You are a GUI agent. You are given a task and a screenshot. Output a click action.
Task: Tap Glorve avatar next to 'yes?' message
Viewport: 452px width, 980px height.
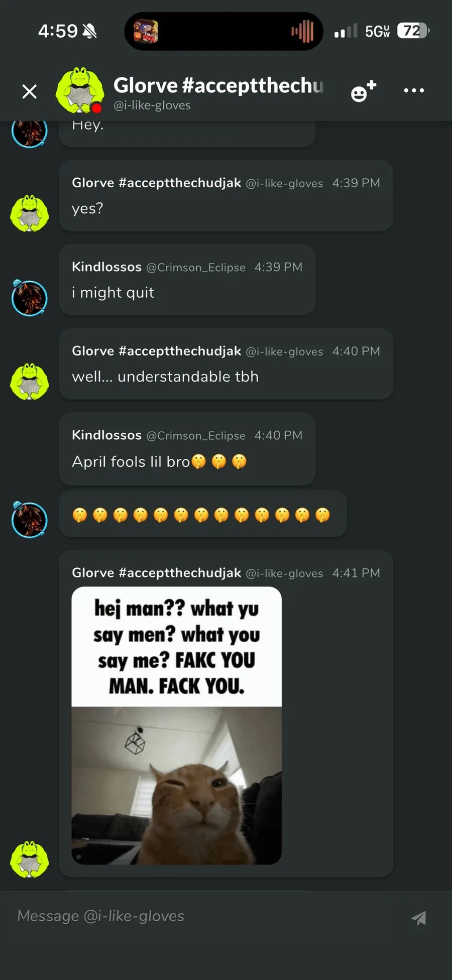pos(30,213)
